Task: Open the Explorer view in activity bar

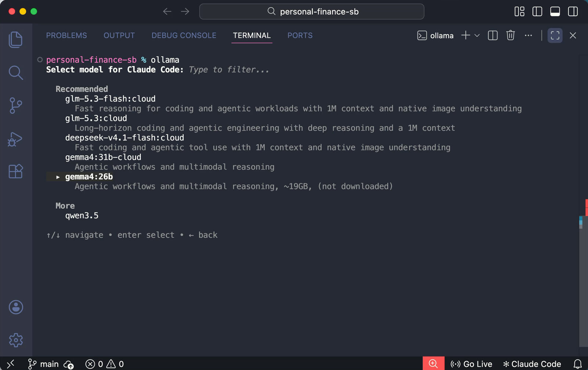Action: [15, 40]
